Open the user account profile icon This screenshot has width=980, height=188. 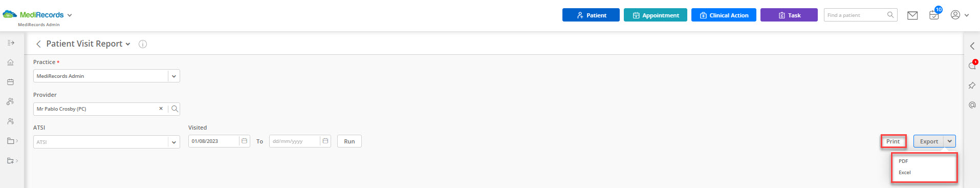955,15
